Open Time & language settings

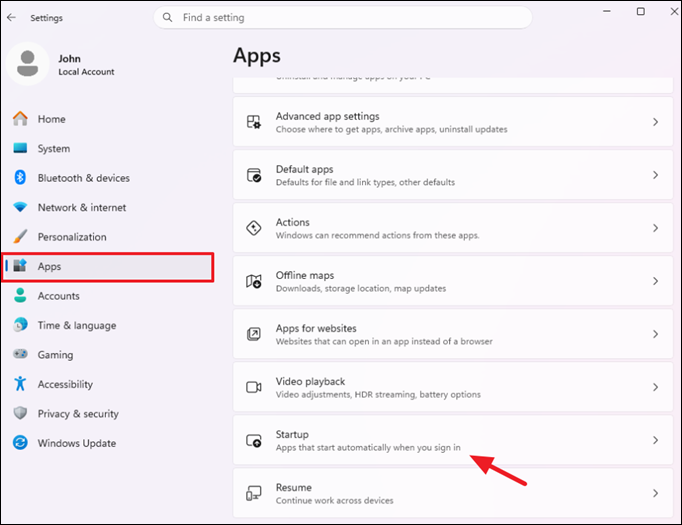[108, 325]
